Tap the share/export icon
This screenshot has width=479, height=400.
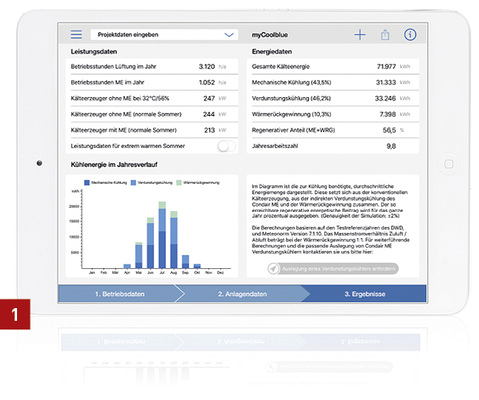click(x=385, y=34)
